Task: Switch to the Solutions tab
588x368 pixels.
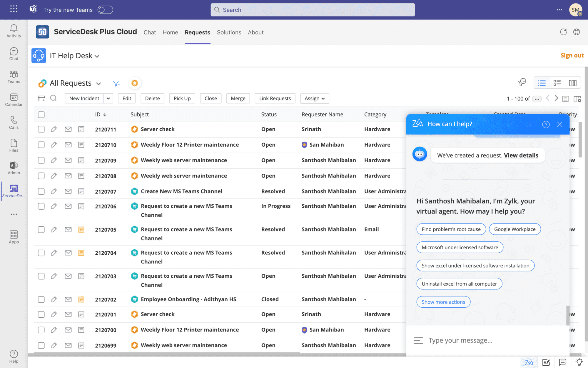Action: click(x=229, y=32)
